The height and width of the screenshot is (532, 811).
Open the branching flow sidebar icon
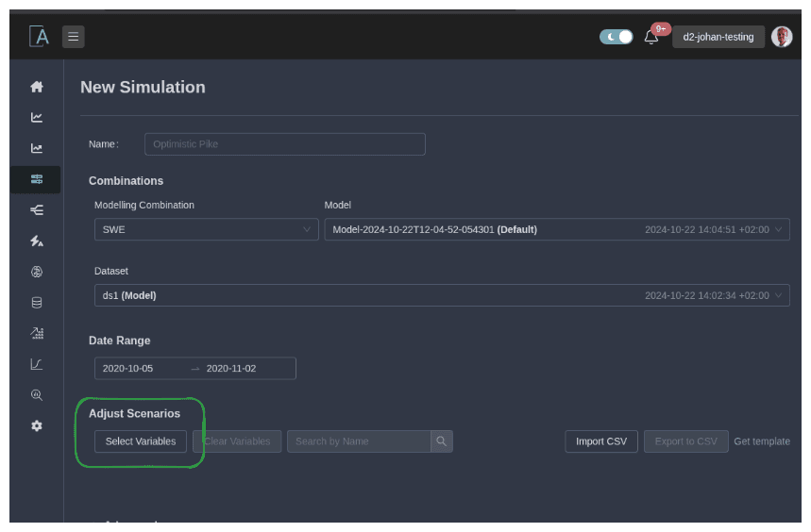37,210
